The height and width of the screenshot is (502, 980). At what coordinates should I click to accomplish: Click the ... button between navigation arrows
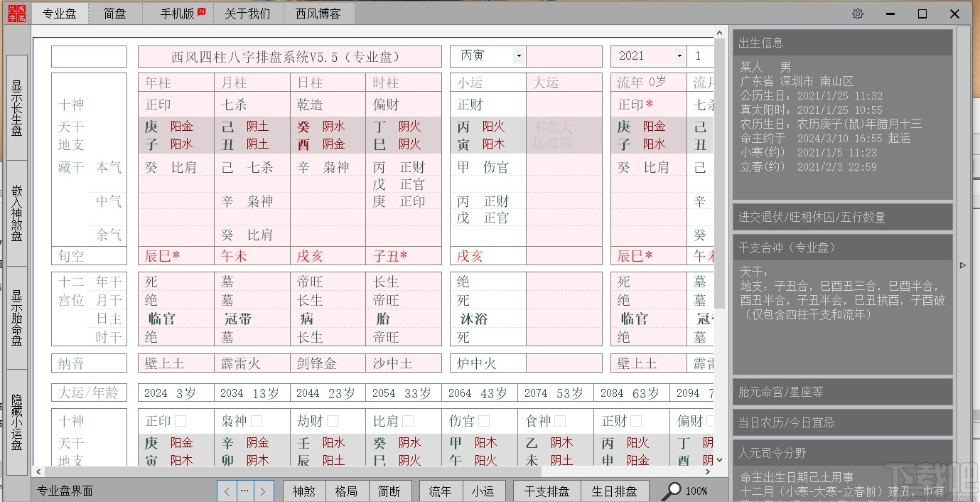tap(244, 490)
